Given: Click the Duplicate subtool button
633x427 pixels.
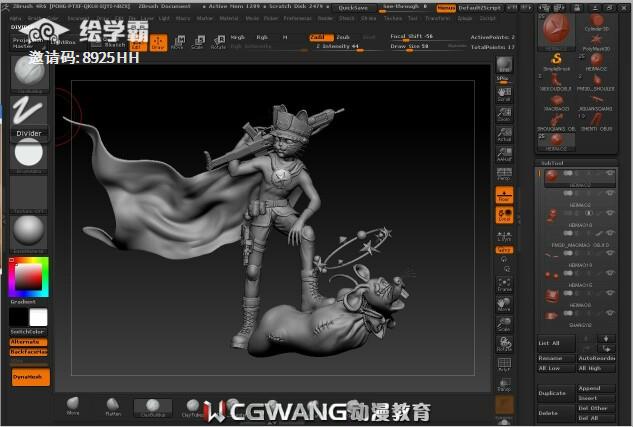Looking at the screenshot, I should 555,393.
